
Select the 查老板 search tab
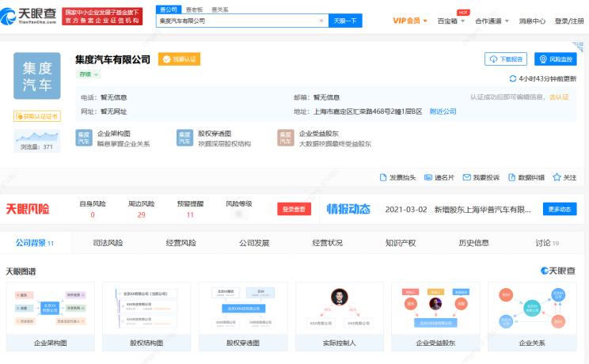tap(195, 9)
